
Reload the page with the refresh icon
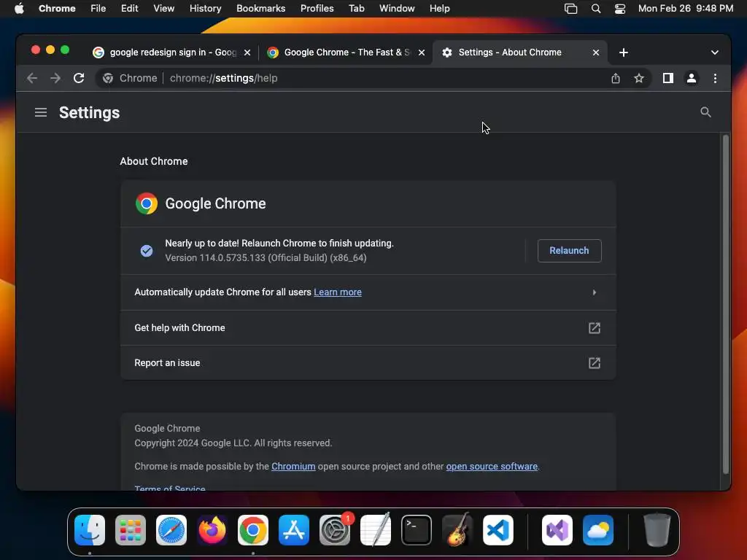[x=79, y=78]
